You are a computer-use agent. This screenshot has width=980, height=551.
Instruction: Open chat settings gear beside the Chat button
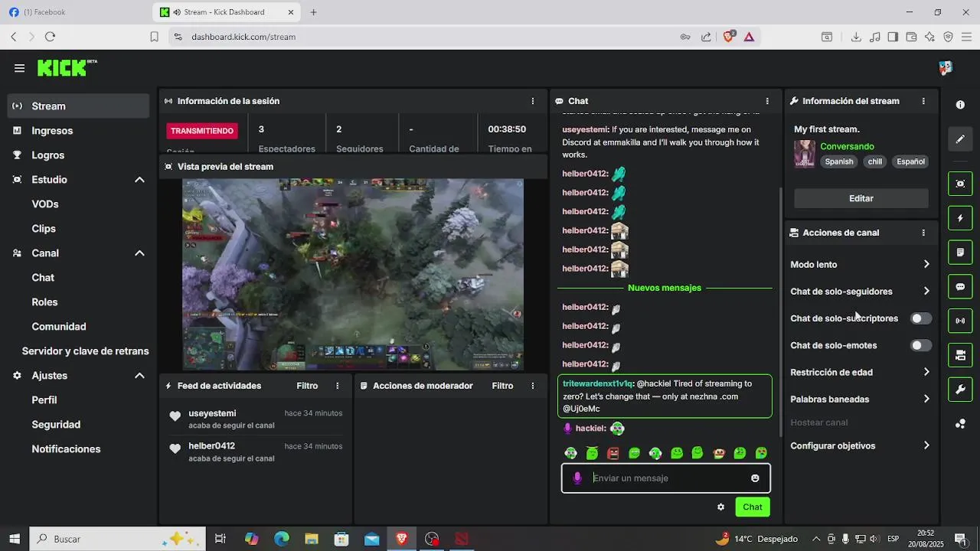(720, 507)
